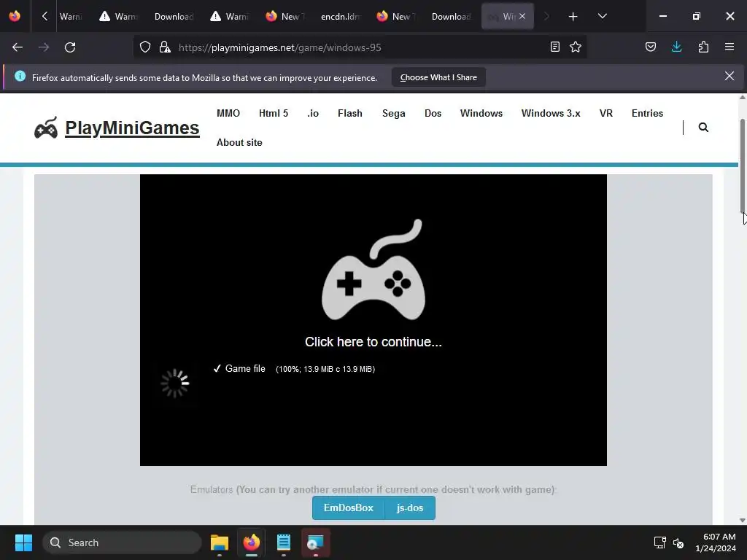Click the taskbar Search box
The image size is (747, 560).
click(x=122, y=542)
